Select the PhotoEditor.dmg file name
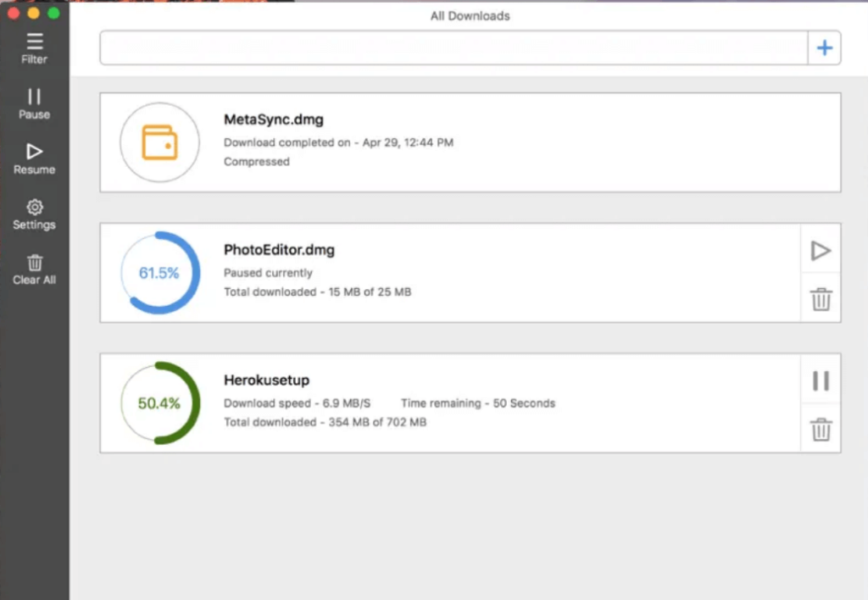 click(279, 250)
